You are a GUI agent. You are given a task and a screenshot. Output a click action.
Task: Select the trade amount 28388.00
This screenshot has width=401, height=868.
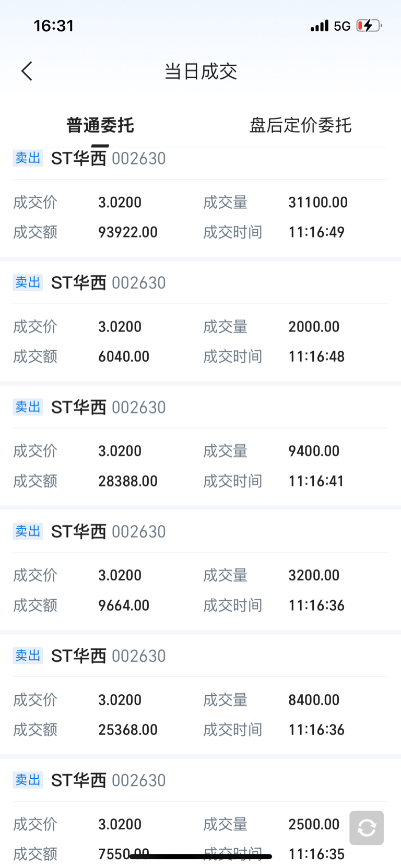pyautogui.click(x=128, y=481)
